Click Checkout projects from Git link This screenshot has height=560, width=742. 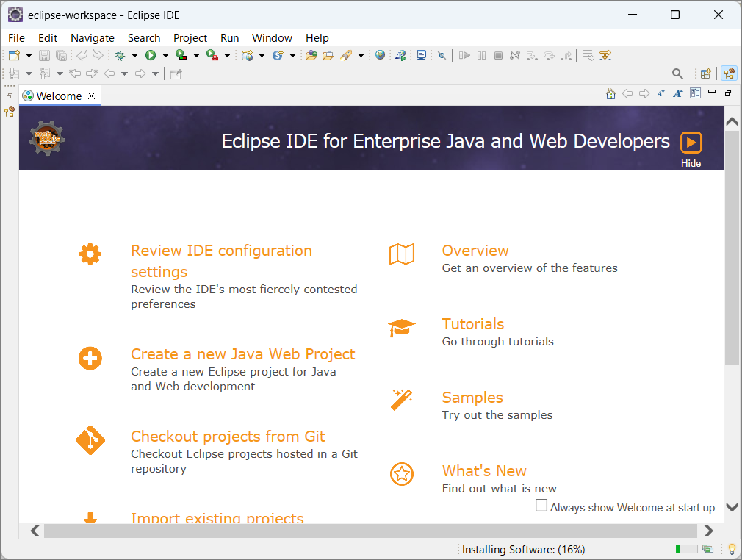click(228, 436)
